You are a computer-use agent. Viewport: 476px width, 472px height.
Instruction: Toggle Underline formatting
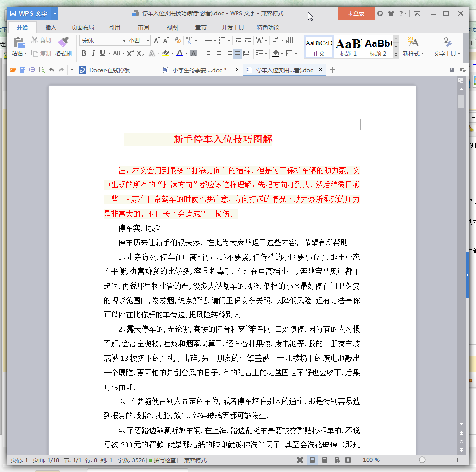[103, 53]
